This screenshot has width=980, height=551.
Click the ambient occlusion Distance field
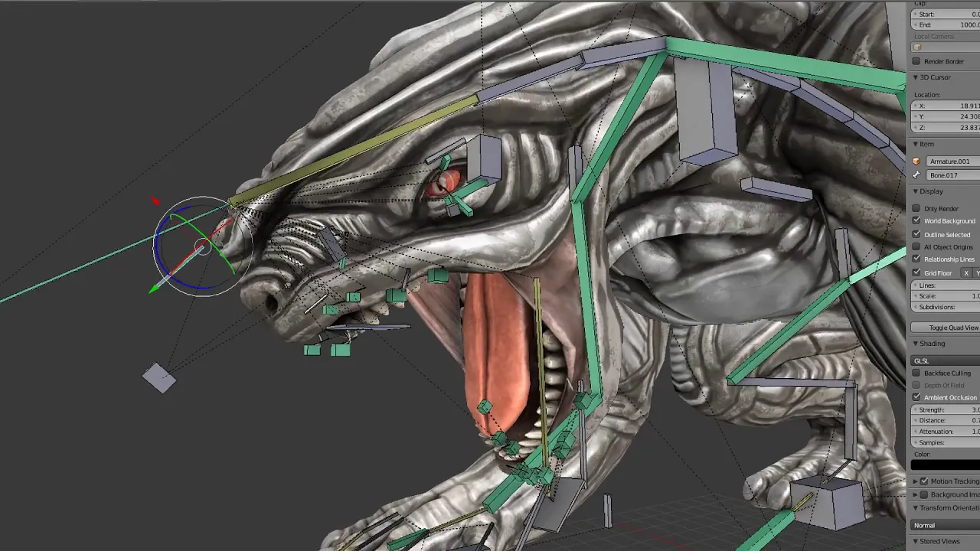tap(946, 420)
